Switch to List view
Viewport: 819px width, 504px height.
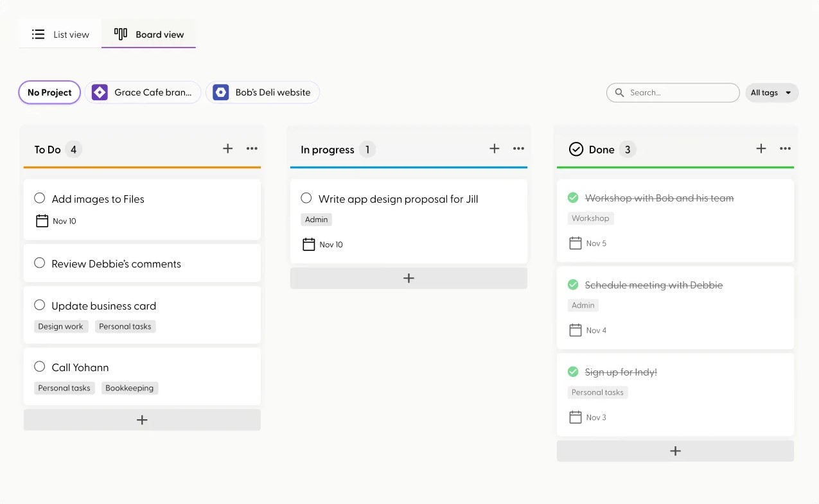point(60,34)
